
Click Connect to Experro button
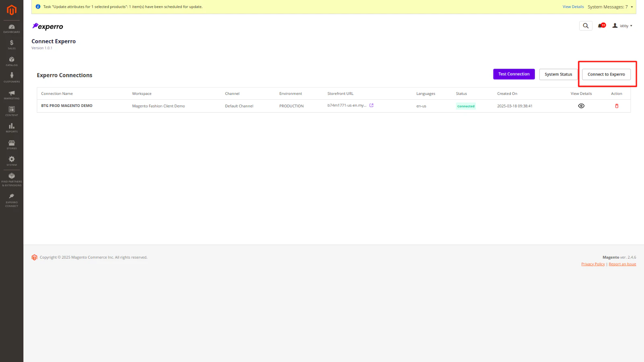click(606, 74)
